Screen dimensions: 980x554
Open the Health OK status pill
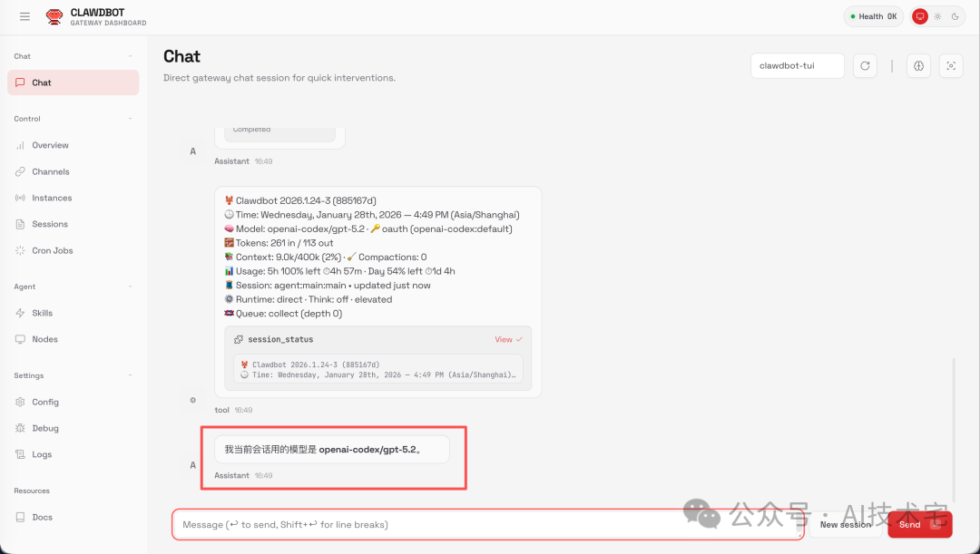(x=873, y=17)
